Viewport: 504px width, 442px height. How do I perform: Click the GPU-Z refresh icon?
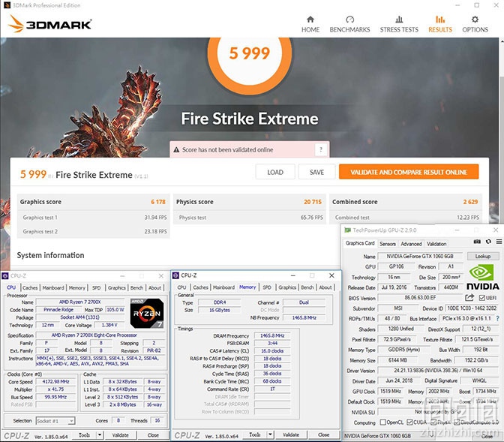[488, 242]
